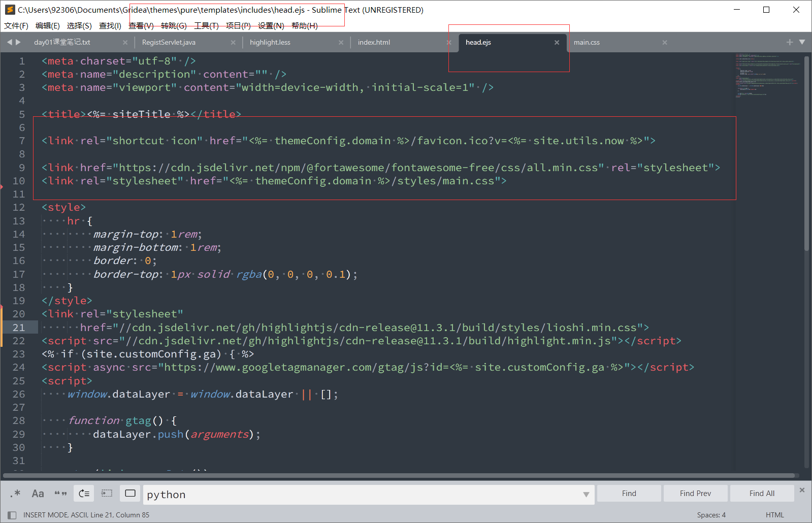812x523 pixels.
Task: Click the siteTitle text on line 5
Action: tap(141, 114)
